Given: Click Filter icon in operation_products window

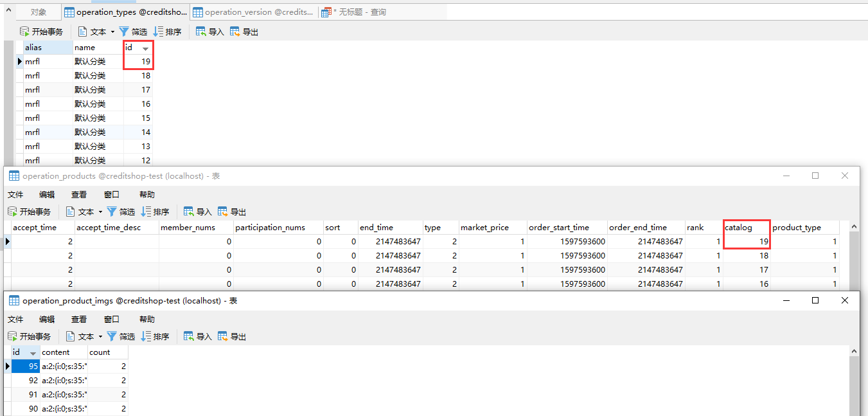Looking at the screenshot, I should [x=112, y=212].
